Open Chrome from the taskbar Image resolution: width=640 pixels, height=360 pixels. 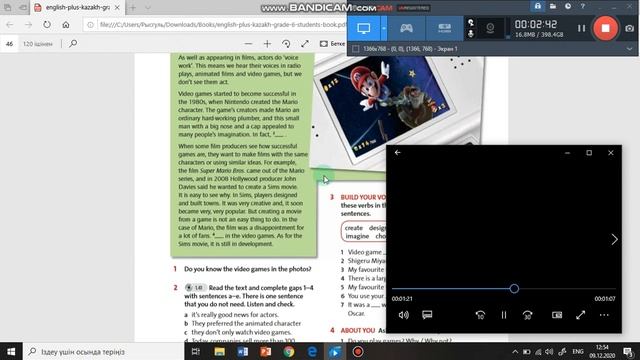point(289,351)
